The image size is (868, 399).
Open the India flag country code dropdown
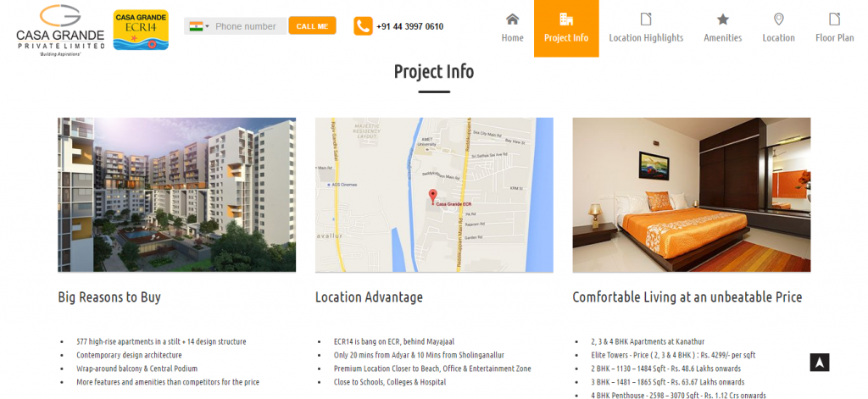click(198, 26)
